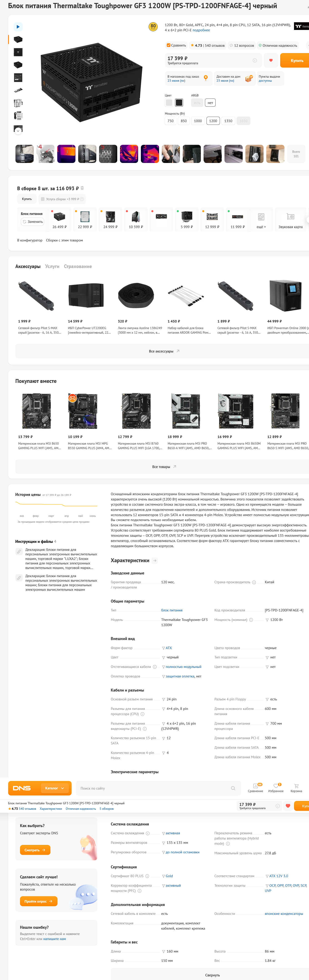Collapse specifications with Свернуть button
Image resolution: width=309 pixels, height=980 pixels.
pos(212,975)
